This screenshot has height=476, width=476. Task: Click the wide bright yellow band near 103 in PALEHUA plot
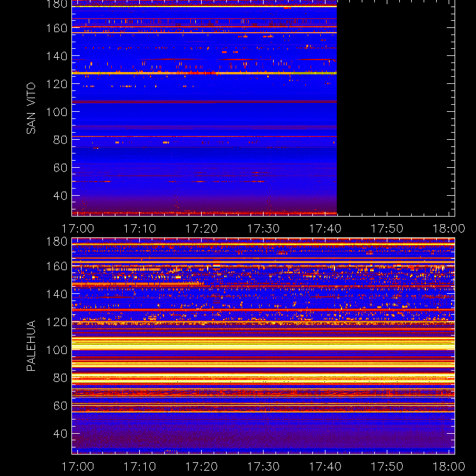click(x=263, y=346)
